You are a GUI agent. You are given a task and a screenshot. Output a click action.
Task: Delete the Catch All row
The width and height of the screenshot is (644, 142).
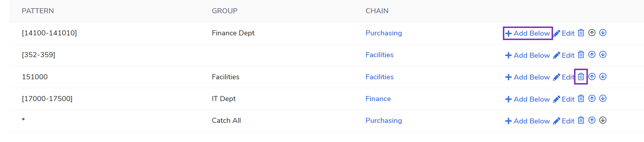pyautogui.click(x=581, y=120)
